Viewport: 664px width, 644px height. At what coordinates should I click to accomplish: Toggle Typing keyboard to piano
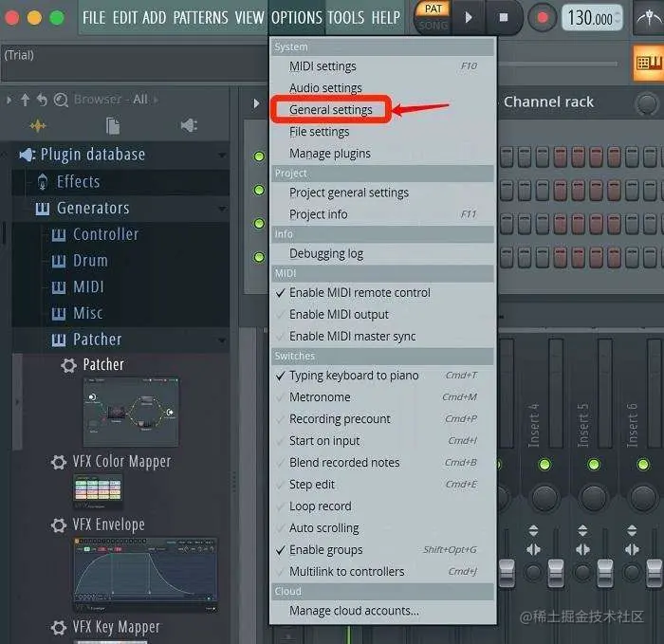point(382,376)
